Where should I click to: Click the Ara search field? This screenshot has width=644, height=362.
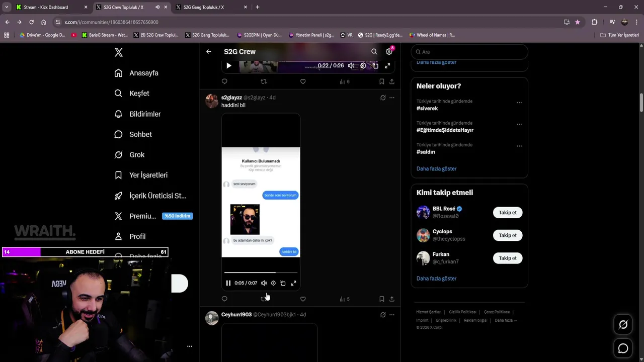click(x=469, y=52)
